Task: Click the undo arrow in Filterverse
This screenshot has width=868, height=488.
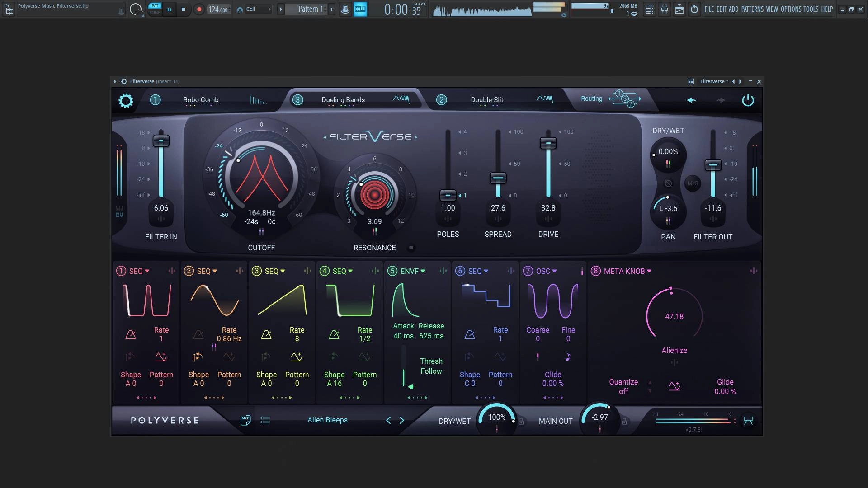Action: (691, 100)
